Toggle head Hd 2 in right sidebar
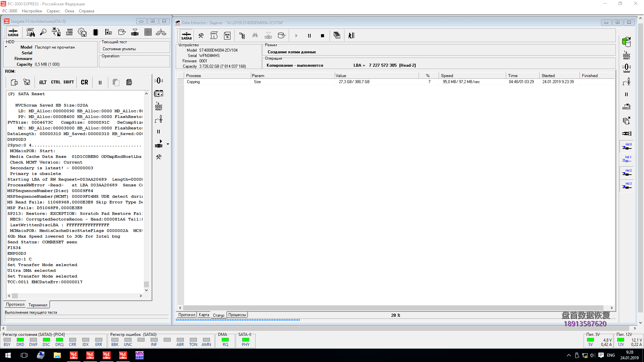The height and width of the screenshot is (362, 644). 626,172
